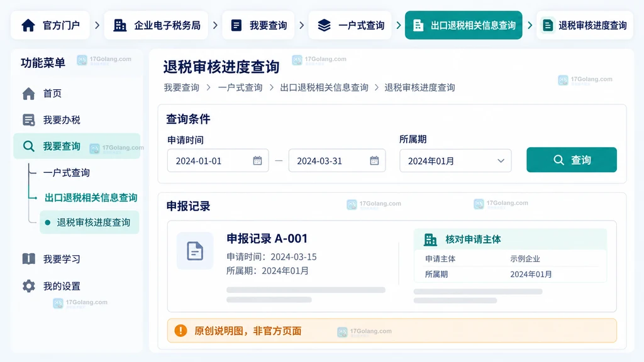The height and width of the screenshot is (362, 644).
Task: Click the orange warning icon in notice bar
Action: [x=180, y=331]
